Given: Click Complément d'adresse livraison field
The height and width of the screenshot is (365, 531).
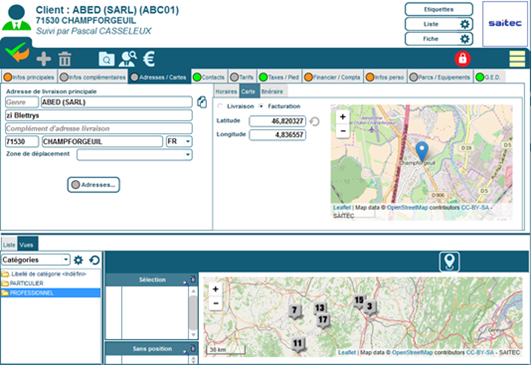Looking at the screenshot, I should click(x=99, y=128).
